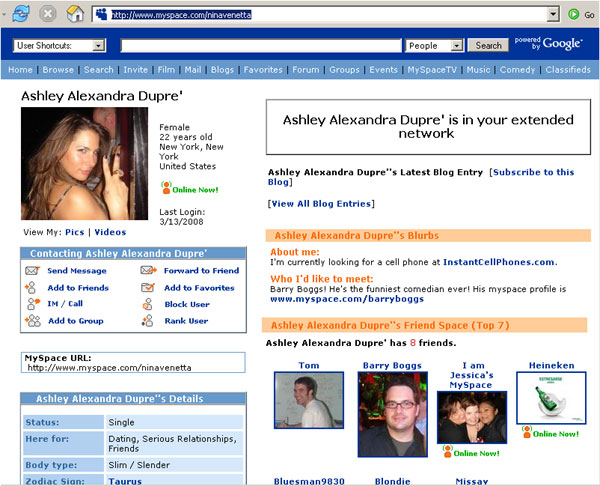Click the browser stop loading icon
This screenshot has height=486, width=600.
48,14
